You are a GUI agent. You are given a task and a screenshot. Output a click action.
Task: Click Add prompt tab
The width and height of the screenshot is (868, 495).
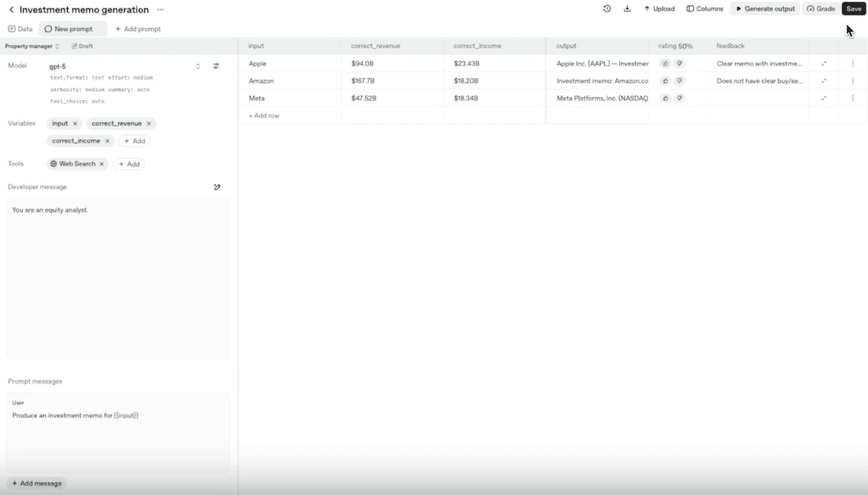pos(138,29)
